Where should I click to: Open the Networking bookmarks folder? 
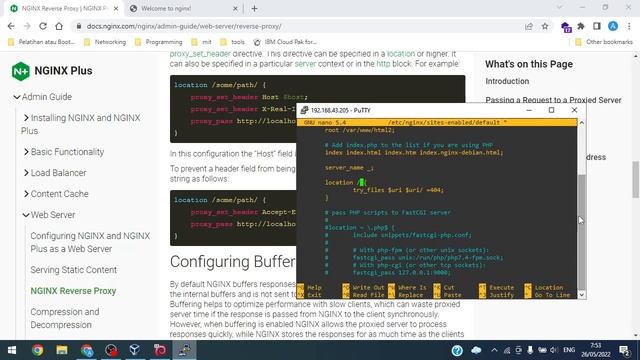coord(105,42)
